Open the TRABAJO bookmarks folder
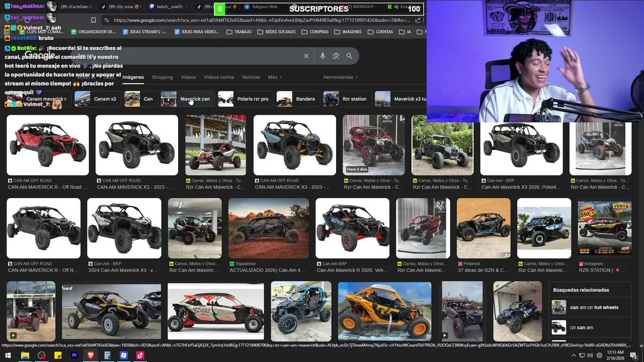Image resolution: width=644 pixels, height=362 pixels. click(239, 32)
